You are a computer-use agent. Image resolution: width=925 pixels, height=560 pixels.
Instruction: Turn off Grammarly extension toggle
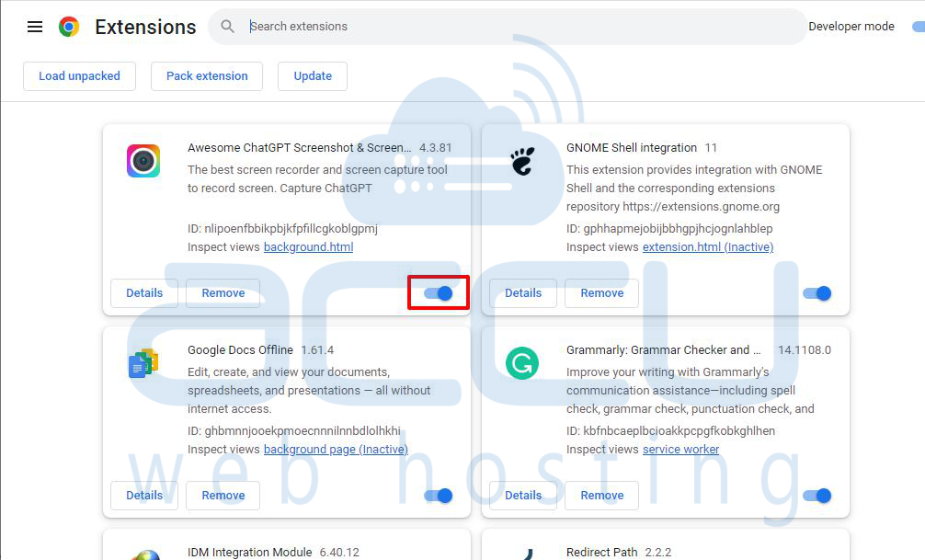pyautogui.click(x=817, y=496)
